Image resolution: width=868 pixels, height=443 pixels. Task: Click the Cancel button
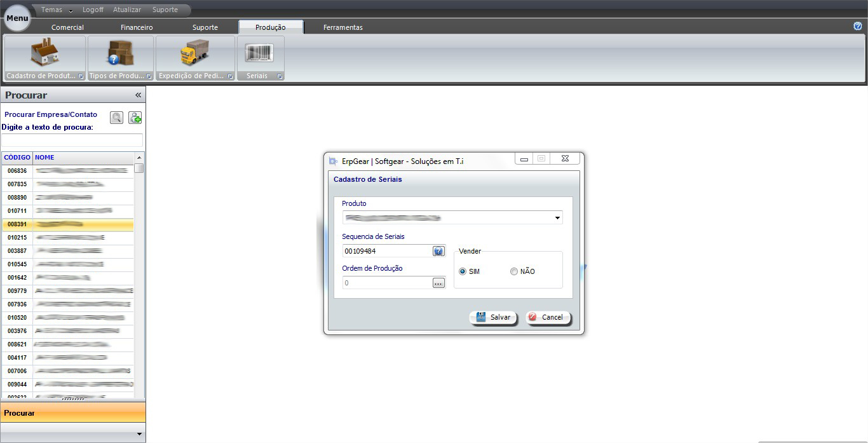pyautogui.click(x=548, y=317)
